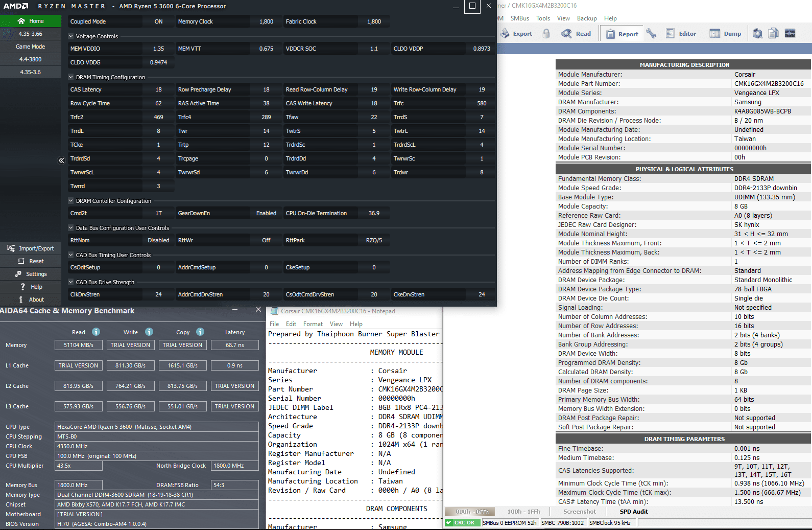The height and width of the screenshot is (530, 812).
Task: Click wrench icon in Thaiphoon Burner toolbar
Action: coord(651,34)
